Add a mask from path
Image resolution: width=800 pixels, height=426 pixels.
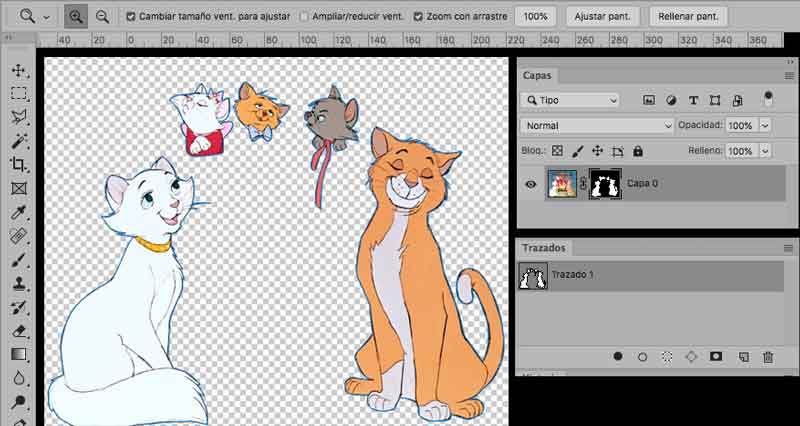click(716, 356)
